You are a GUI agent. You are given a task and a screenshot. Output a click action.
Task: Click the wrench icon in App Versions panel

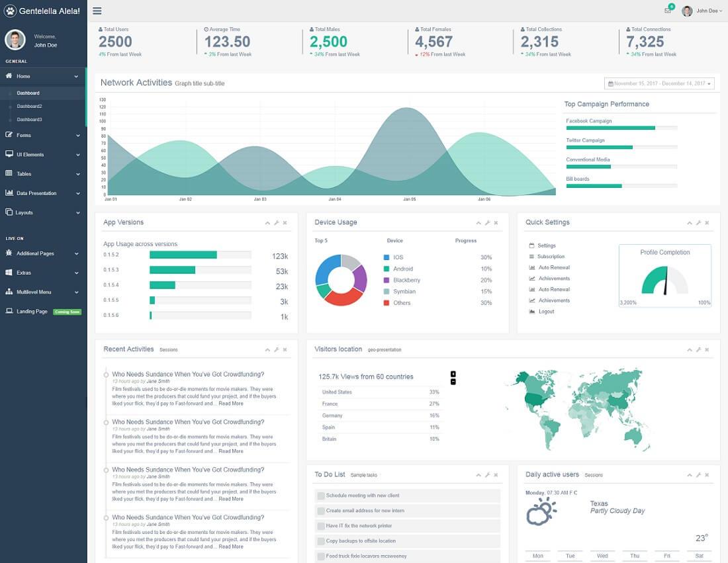(276, 223)
